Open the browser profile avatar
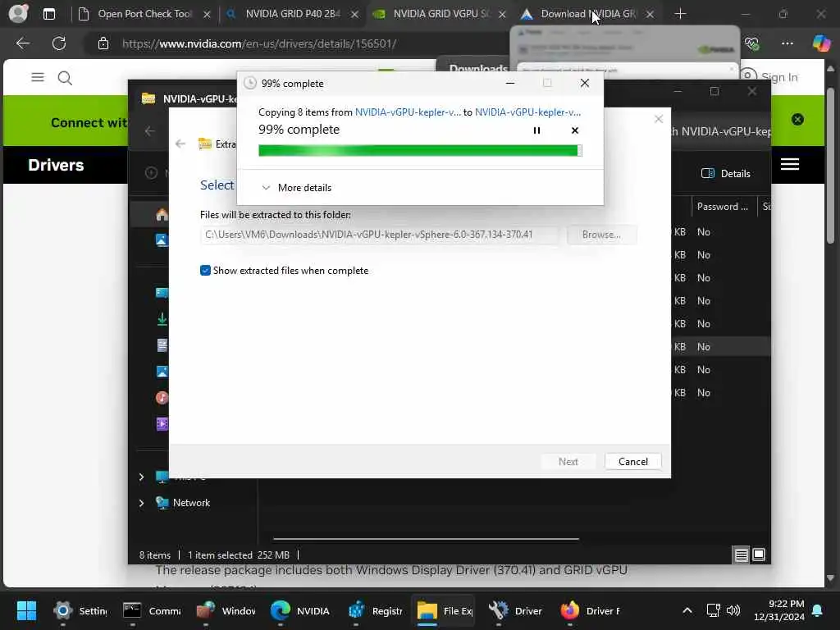The height and width of the screenshot is (630, 840). [18, 13]
